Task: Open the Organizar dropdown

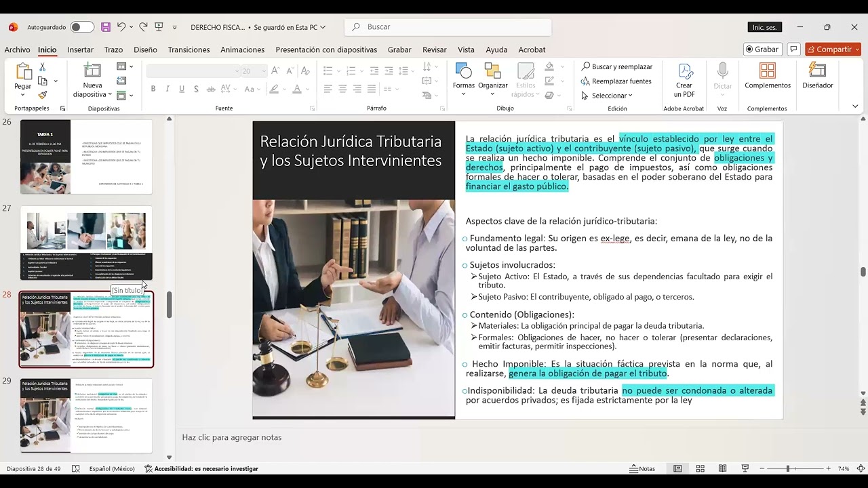Action: pyautogui.click(x=493, y=79)
